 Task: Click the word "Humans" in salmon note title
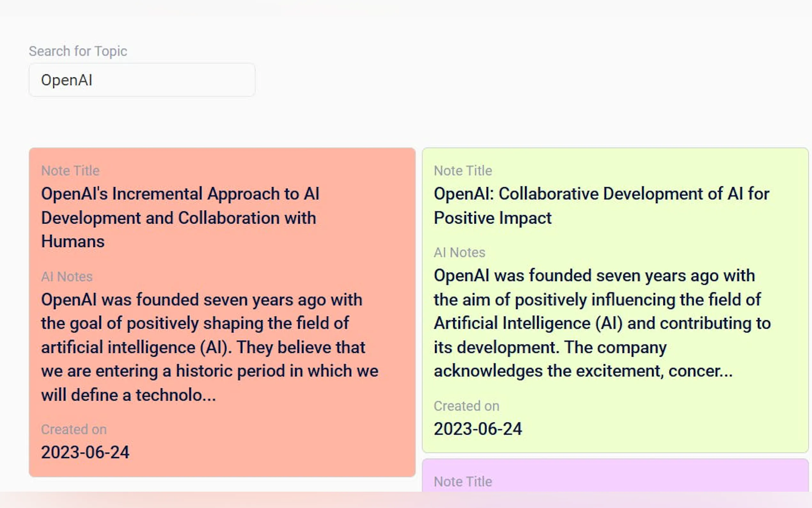click(x=73, y=241)
